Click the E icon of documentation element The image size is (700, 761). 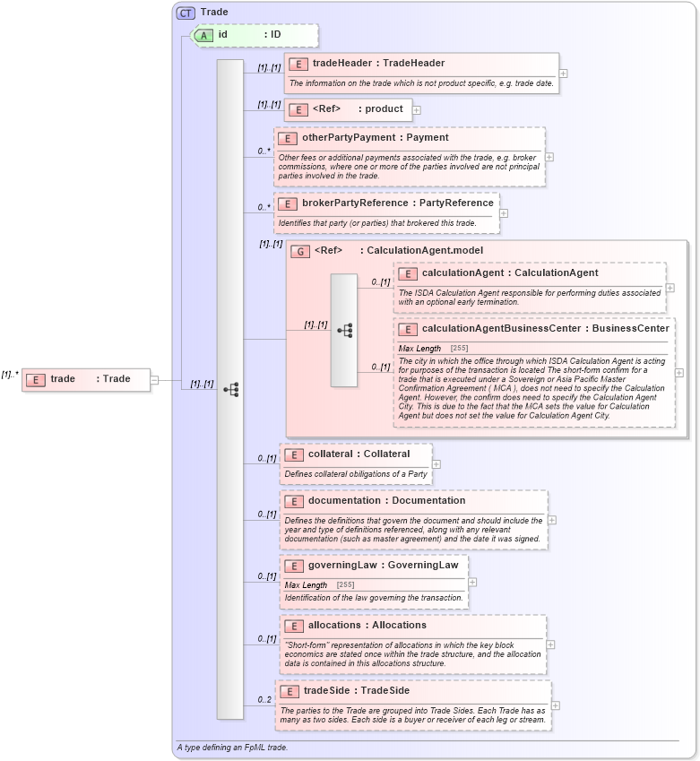[x=294, y=501]
